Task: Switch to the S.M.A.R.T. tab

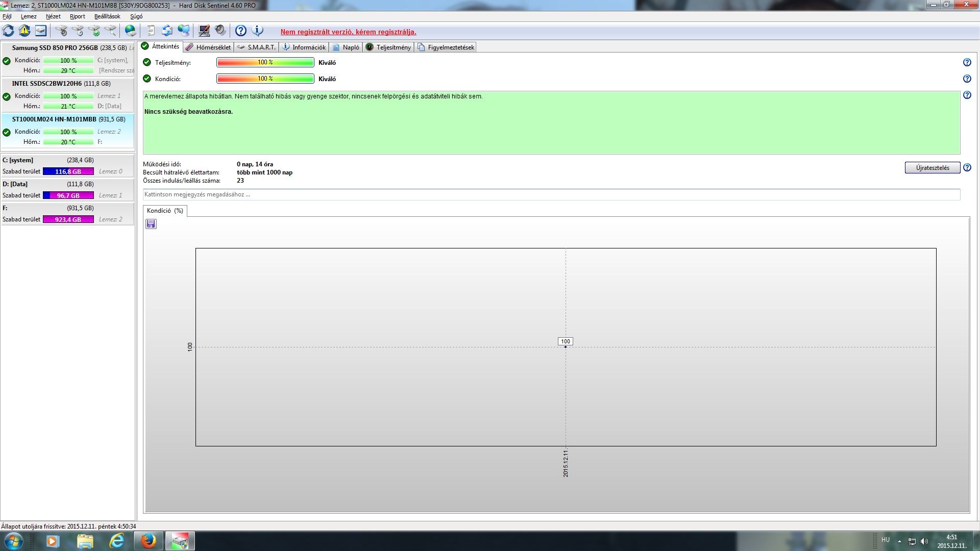Action: [x=257, y=47]
